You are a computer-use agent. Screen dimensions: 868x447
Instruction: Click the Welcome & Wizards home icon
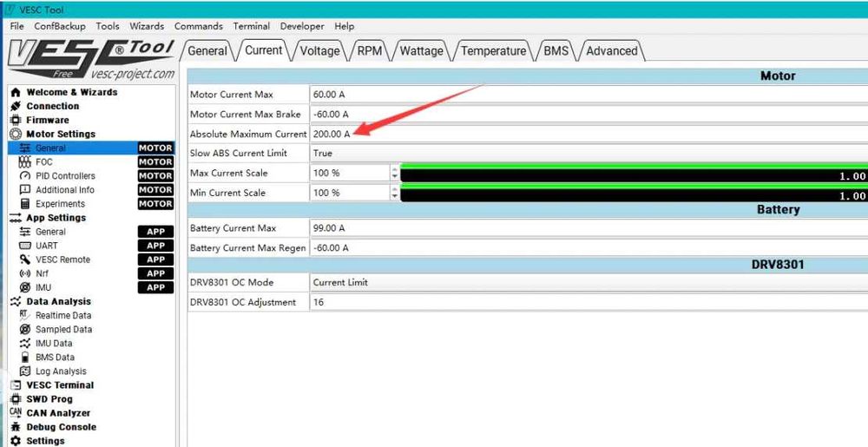(16, 92)
